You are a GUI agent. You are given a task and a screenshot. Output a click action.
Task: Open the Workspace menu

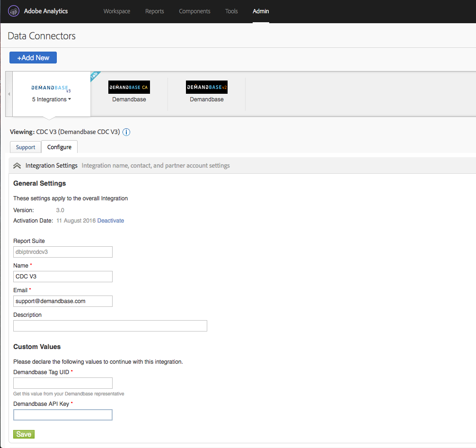pos(117,11)
